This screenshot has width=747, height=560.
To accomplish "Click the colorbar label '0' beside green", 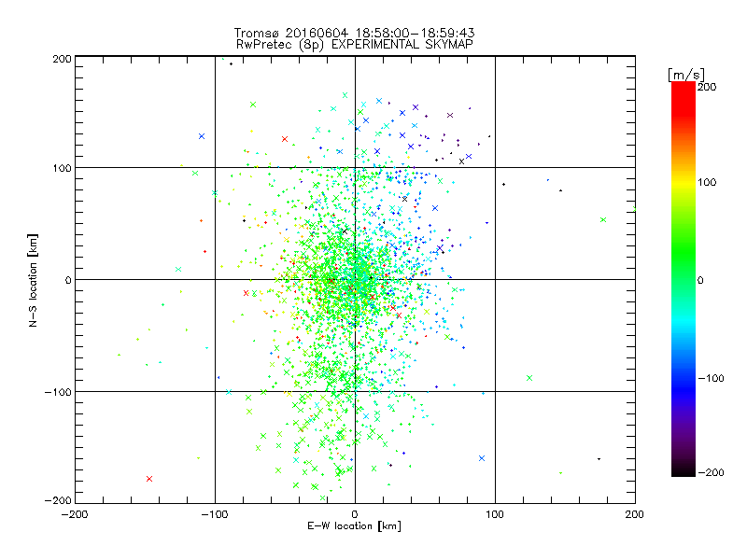I will (x=700, y=280).
